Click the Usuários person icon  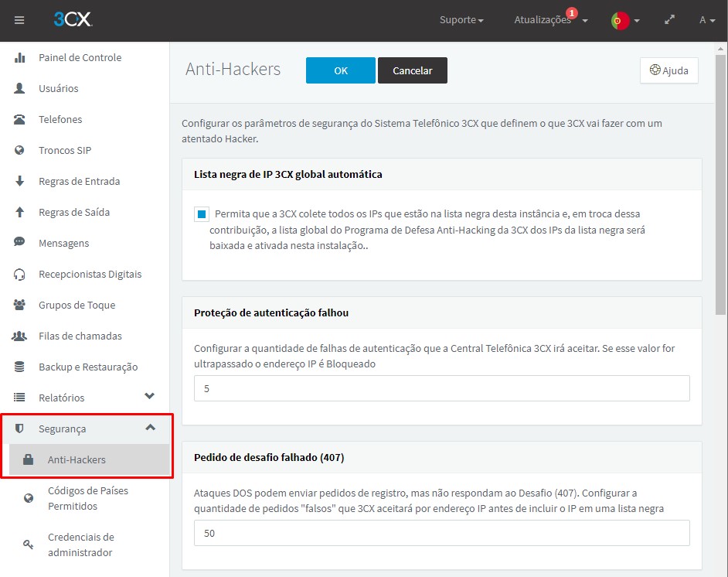tap(19, 88)
